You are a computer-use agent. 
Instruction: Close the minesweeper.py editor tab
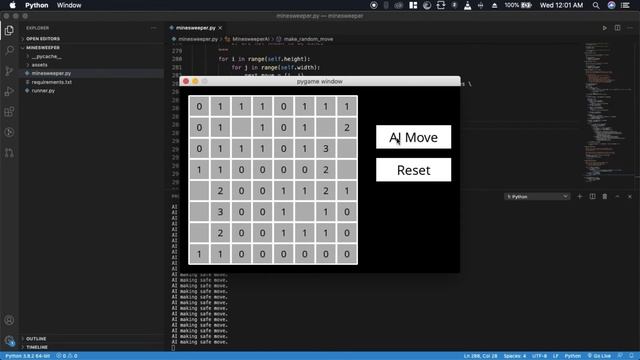(x=220, y=28)
